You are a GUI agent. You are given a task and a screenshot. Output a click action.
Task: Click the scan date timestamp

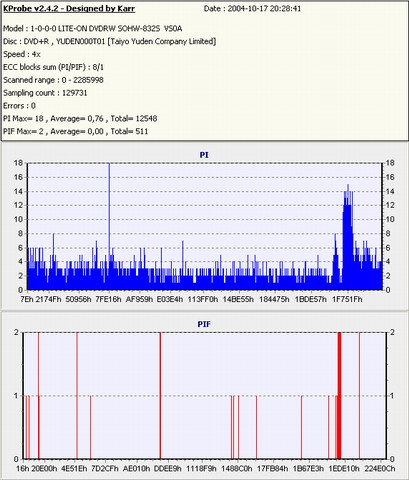252,9
